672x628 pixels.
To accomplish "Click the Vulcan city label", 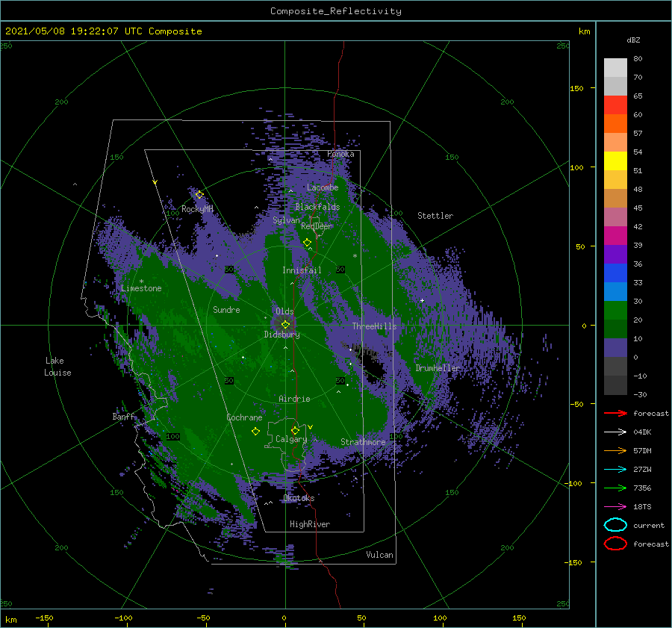I will [379, 555].
